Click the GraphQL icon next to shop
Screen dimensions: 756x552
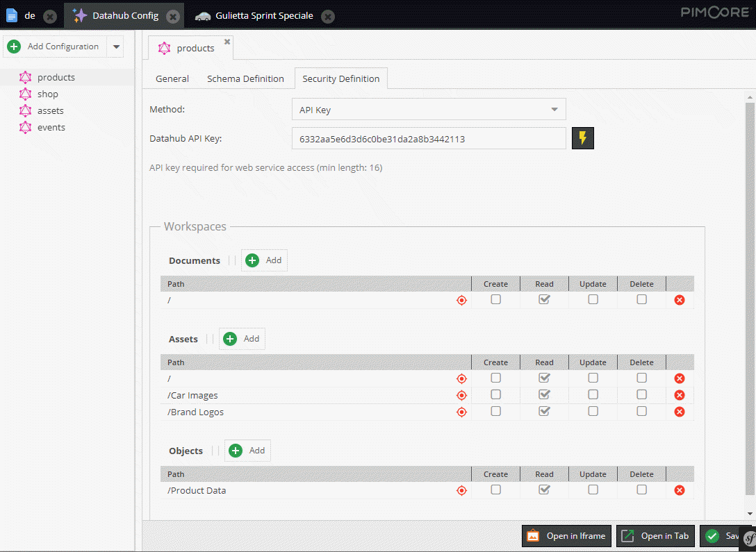[25, 94]
